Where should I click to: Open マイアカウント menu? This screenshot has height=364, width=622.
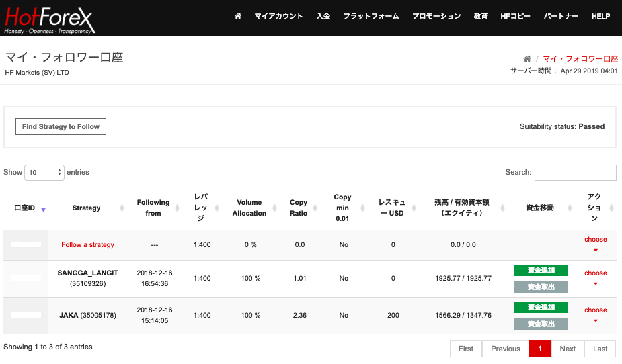[x=278, y=16]
